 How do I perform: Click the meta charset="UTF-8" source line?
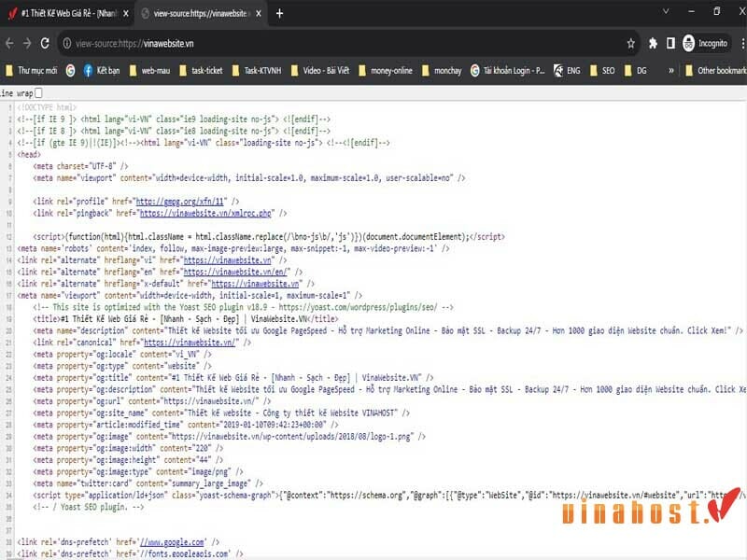80,166
